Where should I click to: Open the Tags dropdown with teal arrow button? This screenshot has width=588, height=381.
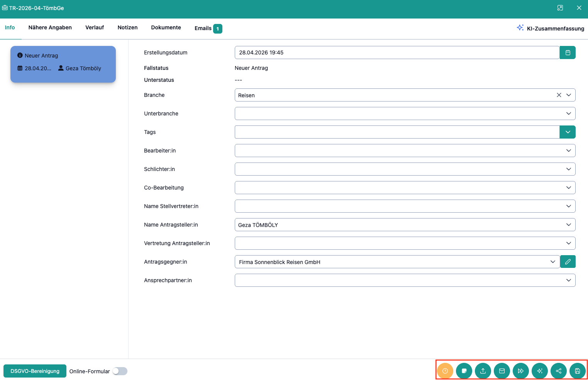[x=568, y=132]
